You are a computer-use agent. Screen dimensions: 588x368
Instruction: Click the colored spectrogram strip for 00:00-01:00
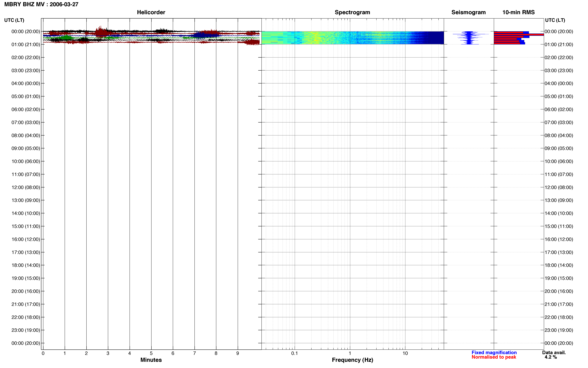353,38
